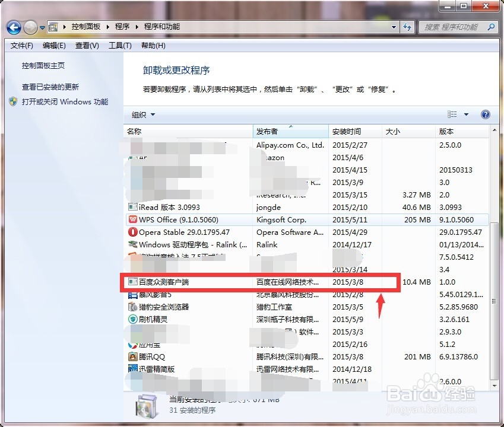Click the 2014/12/17 install date cell
Screen dimensions: 504x427
[x=352, y=245]
